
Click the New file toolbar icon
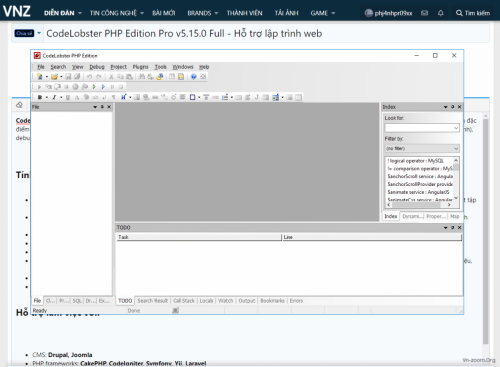tap(40, 77)
